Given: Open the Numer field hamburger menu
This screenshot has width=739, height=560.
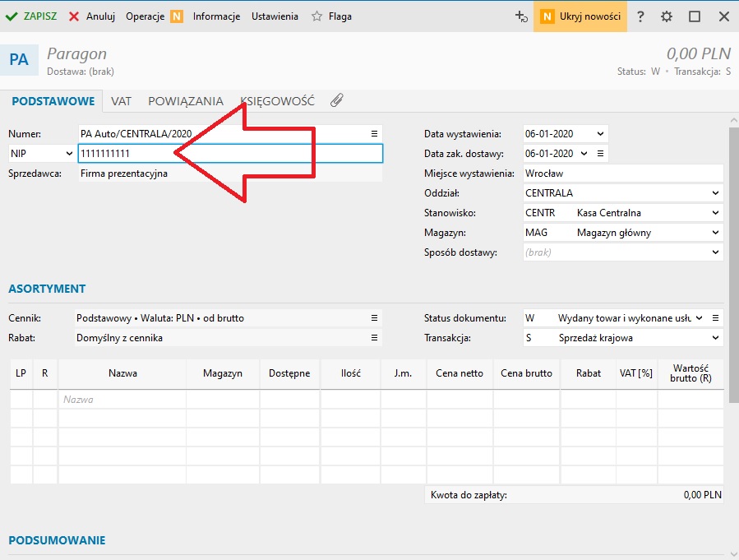Looking at the screenshot, I should (374, 134).
